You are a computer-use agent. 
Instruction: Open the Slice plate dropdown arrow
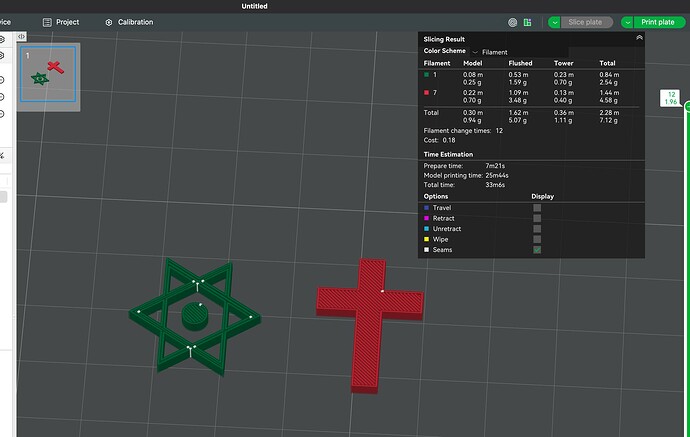tap(554, 22)
